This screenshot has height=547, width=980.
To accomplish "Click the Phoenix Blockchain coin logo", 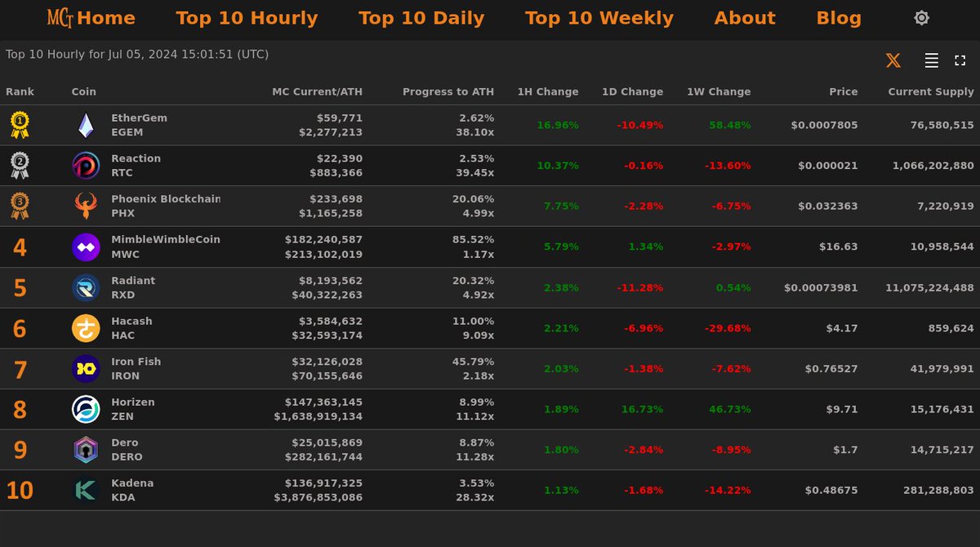I will [86, 206].
